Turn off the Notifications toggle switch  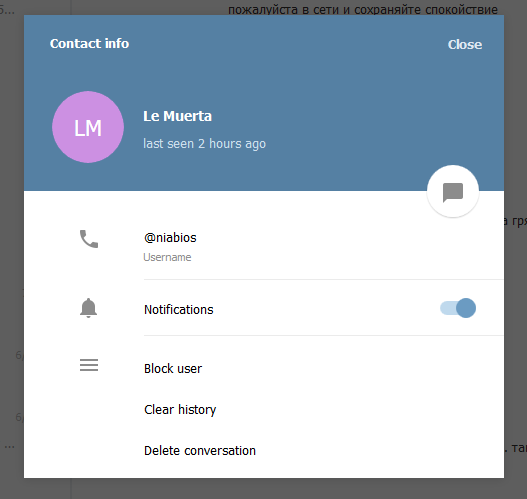tap(458, 308)
